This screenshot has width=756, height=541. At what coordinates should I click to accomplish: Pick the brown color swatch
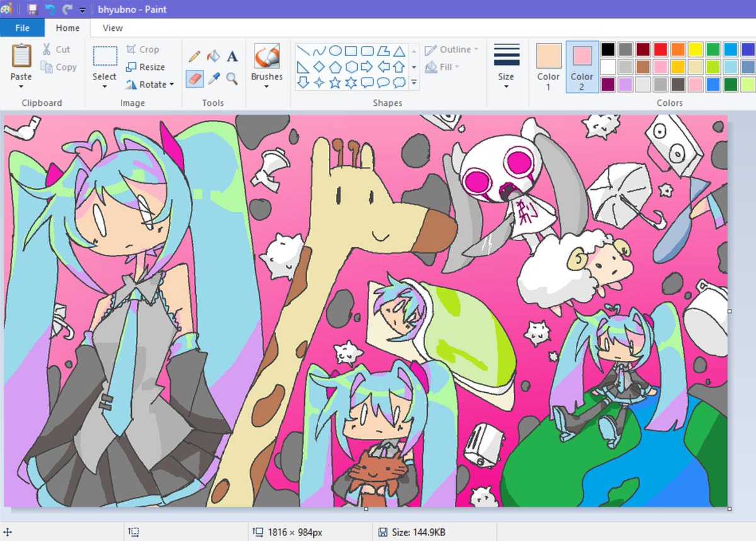point(643,67)
